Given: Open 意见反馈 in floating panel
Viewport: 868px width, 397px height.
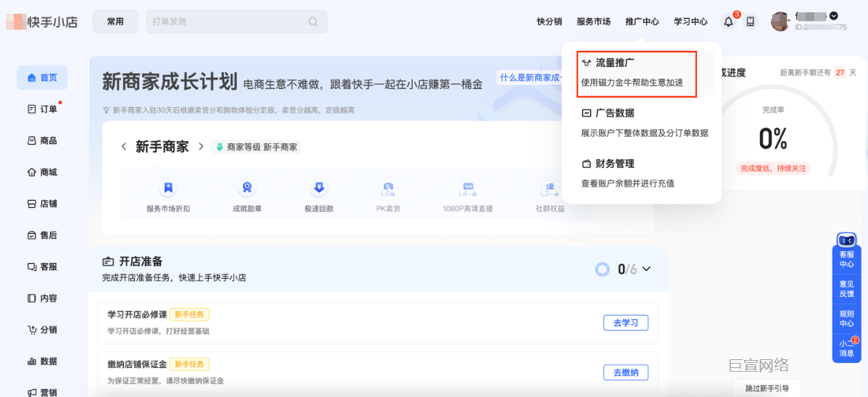Looking at the screenshot, I should click(x=846, y=288).
